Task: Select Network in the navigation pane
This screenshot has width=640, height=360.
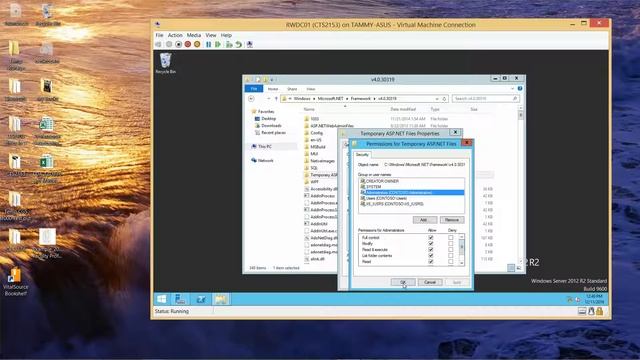Action: [x=265, y=161]
